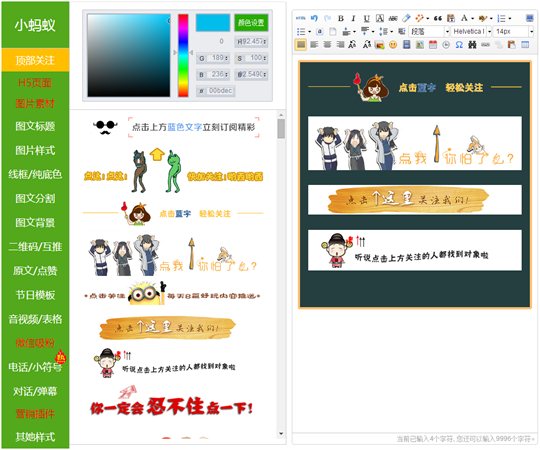
Task: Toggle italic formatting
Action: click(x=353, y=18)
